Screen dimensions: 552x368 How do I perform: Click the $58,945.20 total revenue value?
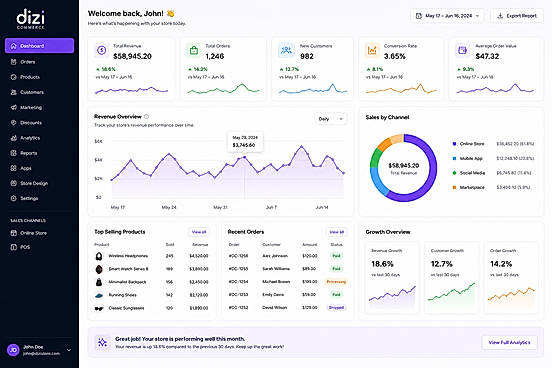pyautogui.click(x=132, y=56)
